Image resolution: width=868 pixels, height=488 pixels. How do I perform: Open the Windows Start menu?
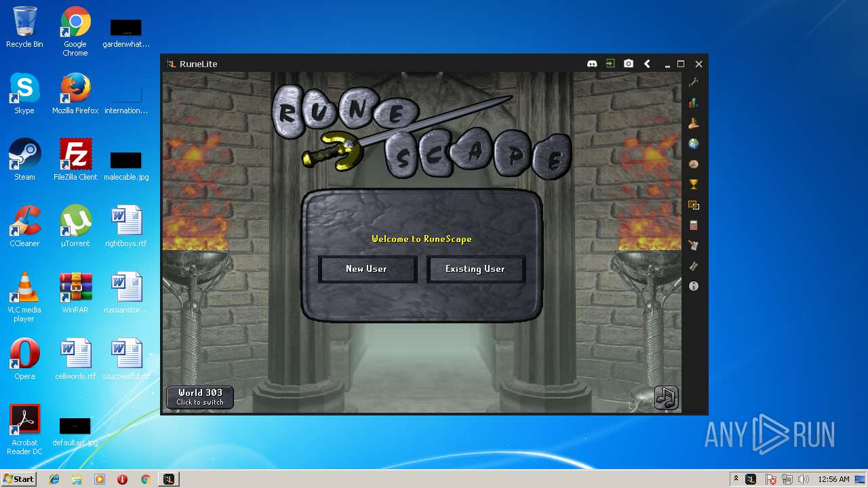click(x=18, y=479)
